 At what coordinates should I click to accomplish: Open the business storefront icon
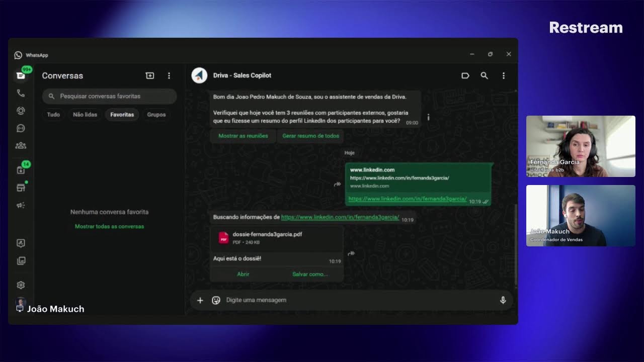pyautogui.click(x=21, y=188)
